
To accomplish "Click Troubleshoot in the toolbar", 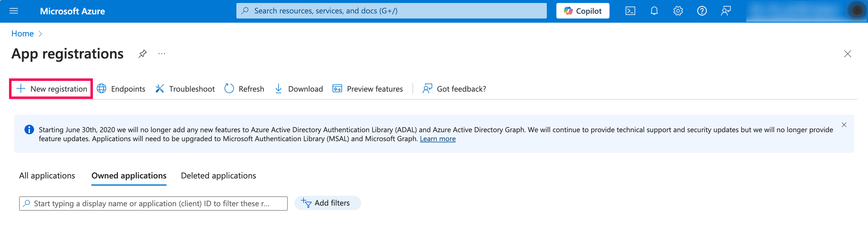I will click(185, 89).
